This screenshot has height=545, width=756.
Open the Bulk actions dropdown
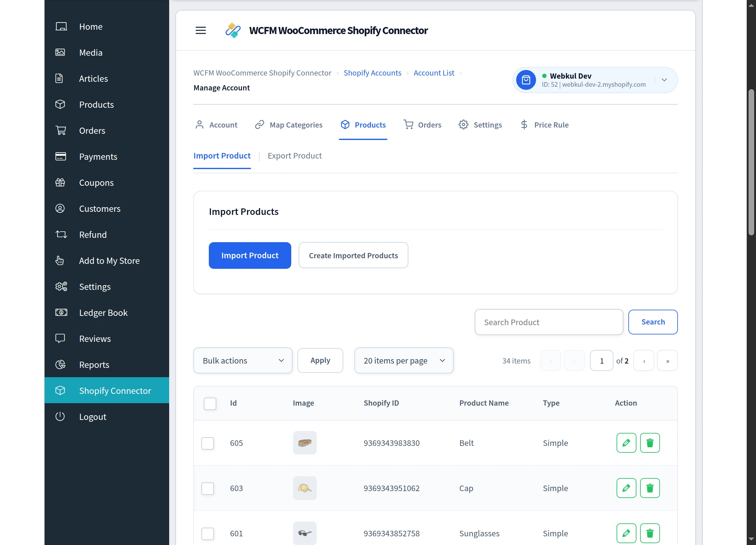(243, 360)
